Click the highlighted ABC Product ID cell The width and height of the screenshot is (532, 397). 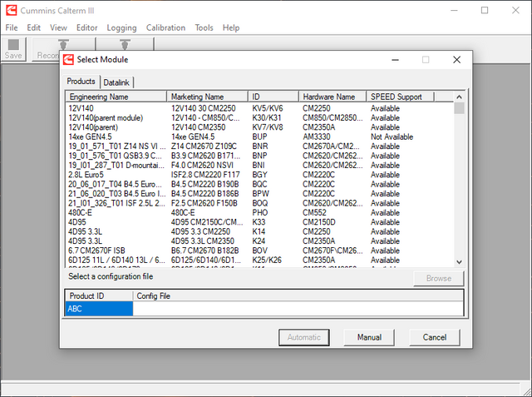tap(99, 309)
